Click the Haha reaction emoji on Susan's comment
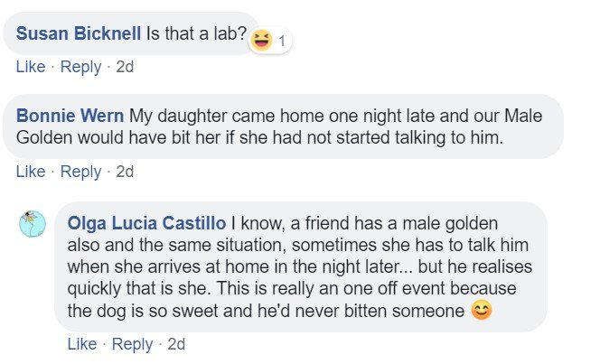The image size is (600, 364). point(263,39)
